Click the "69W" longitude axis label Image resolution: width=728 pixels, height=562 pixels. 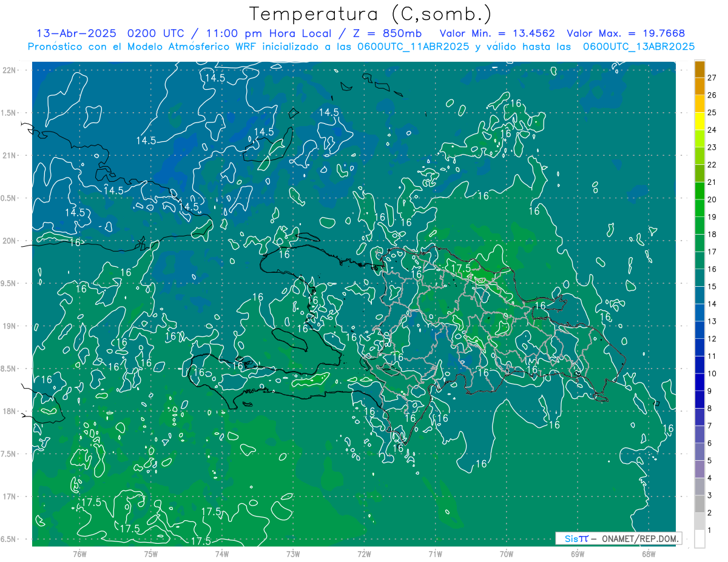577,554
